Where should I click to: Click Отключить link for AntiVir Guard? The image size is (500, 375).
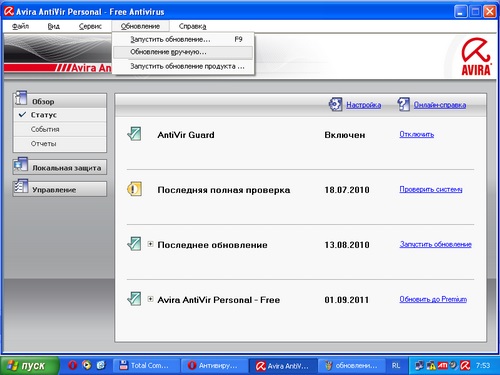[417, 134]
